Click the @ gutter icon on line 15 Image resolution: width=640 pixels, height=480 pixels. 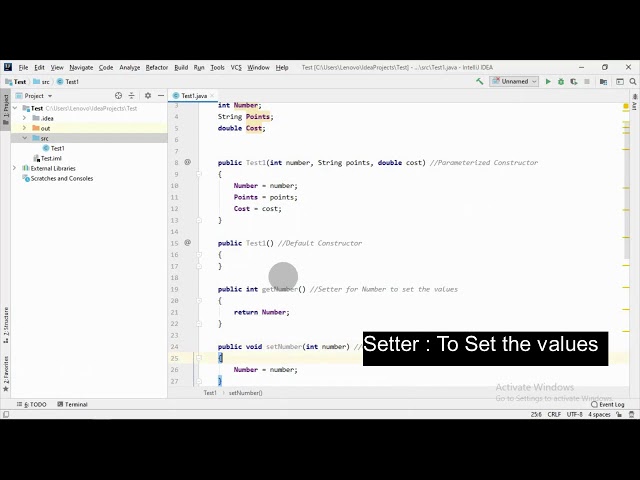tap(187, 242)
